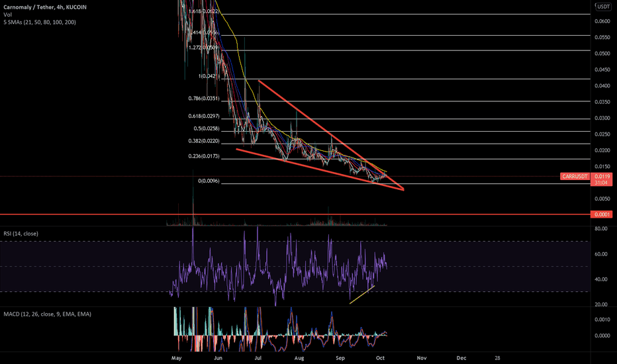
Task: Select the 0.5(0.0258) Fibonacci level label
Action: coord(207,128)
